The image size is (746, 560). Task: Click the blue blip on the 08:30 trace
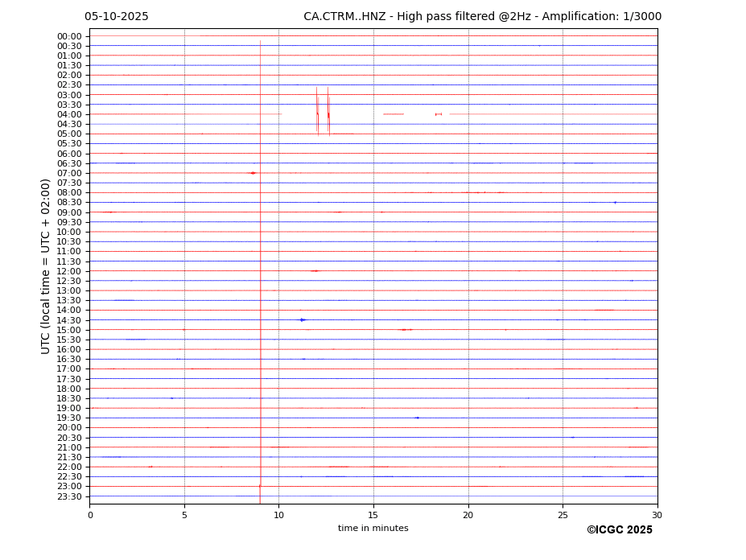click(x=615, y=203)
